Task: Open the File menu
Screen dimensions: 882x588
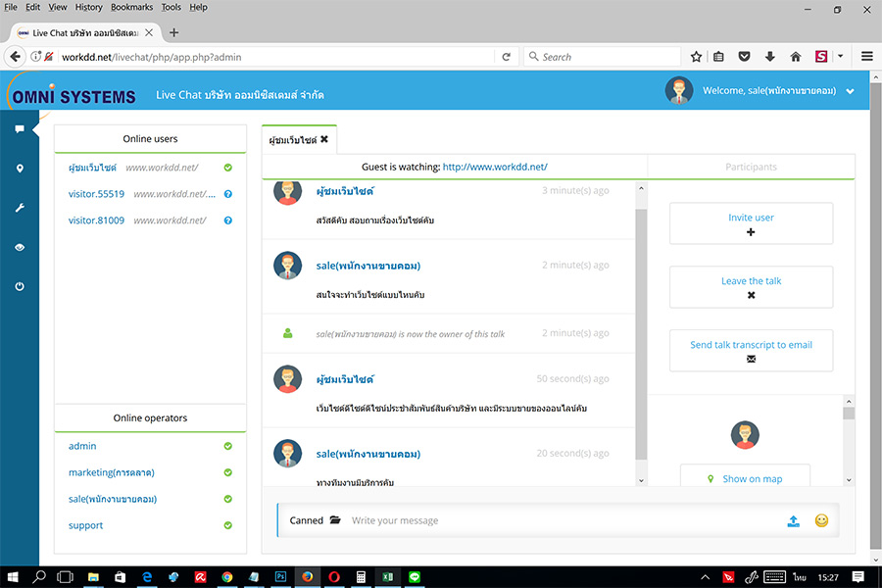Action: click(x=11, y=7)
